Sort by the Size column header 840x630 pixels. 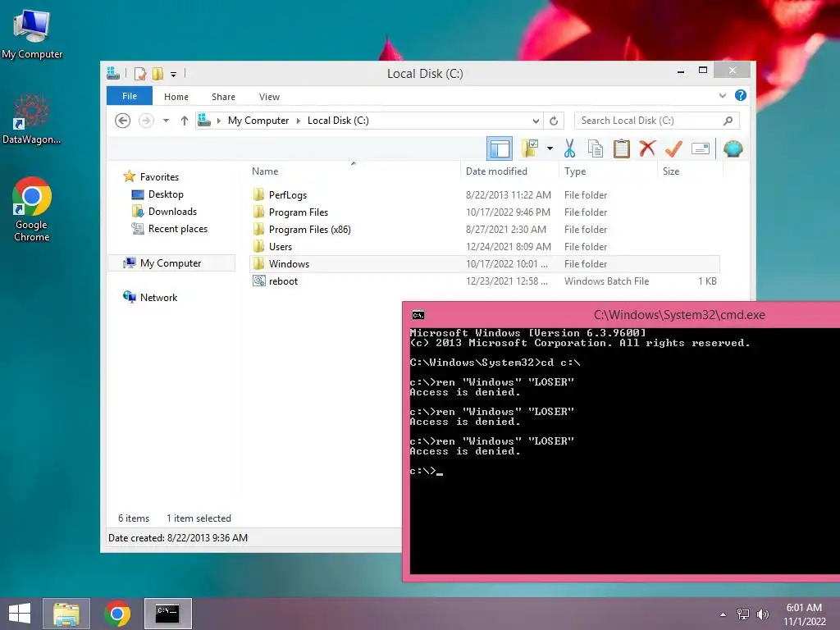click(690, 171)
